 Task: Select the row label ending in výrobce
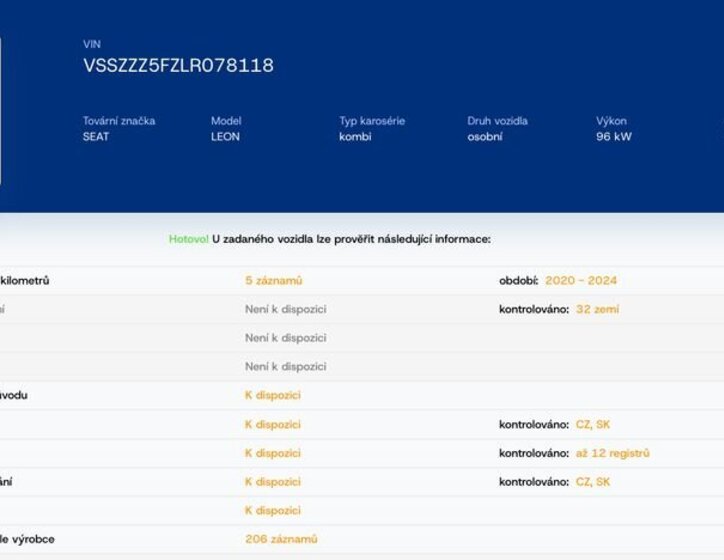(27, 539)
